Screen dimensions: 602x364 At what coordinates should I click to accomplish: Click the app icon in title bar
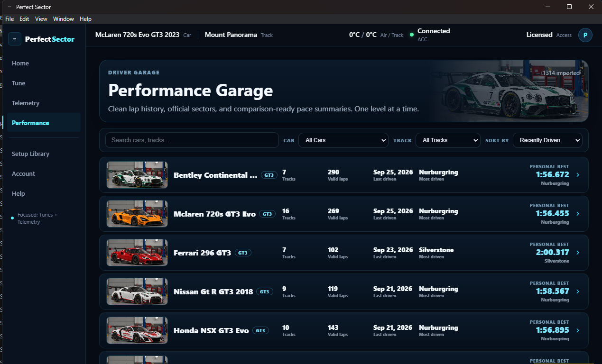[10, 7]
